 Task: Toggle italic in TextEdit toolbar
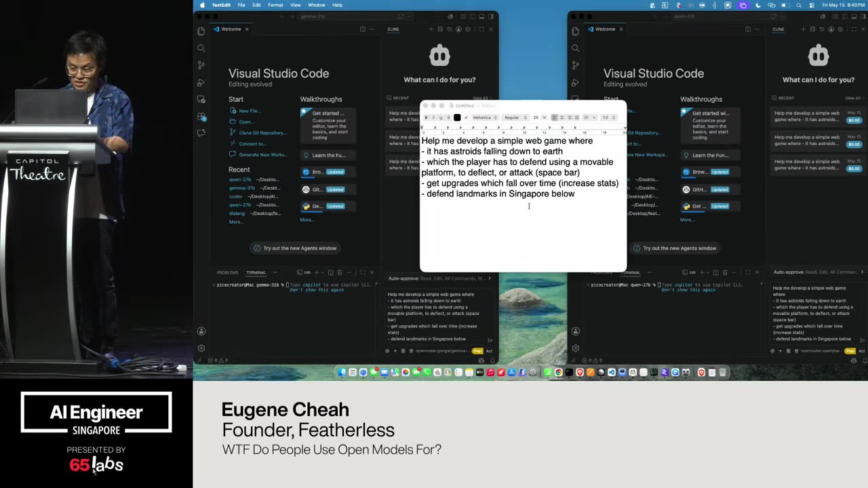click(x=433, y=117)
